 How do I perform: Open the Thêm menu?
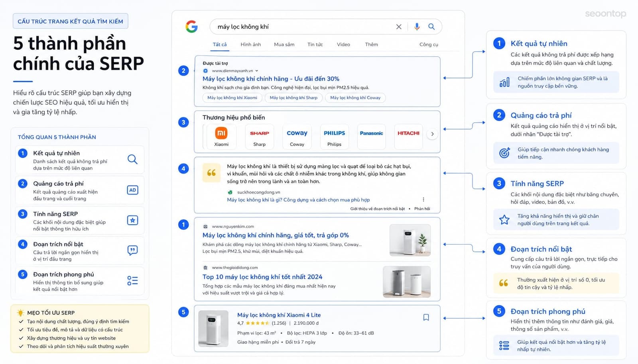(x=371, y=45)
